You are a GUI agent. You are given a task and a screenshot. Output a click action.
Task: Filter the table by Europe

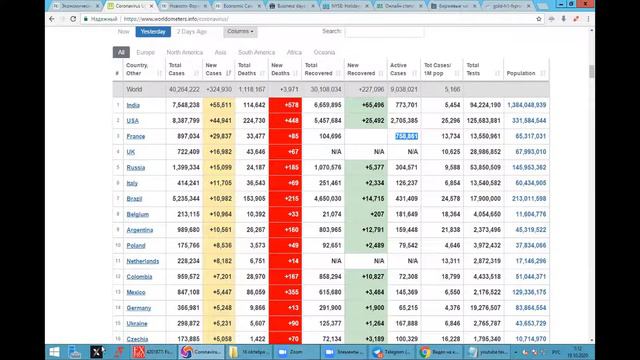click(x=145, y=52)
